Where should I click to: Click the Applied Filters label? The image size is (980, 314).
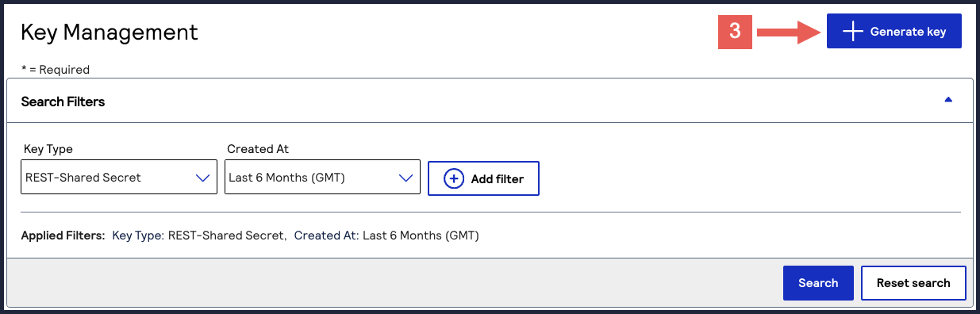(x=63, y=235)
